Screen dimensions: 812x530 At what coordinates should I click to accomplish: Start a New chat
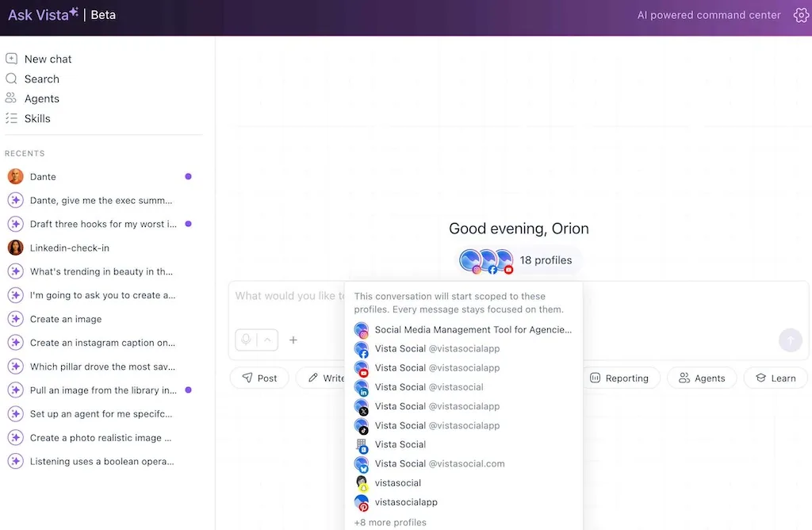pyautogui.click(x=38, y=59)
